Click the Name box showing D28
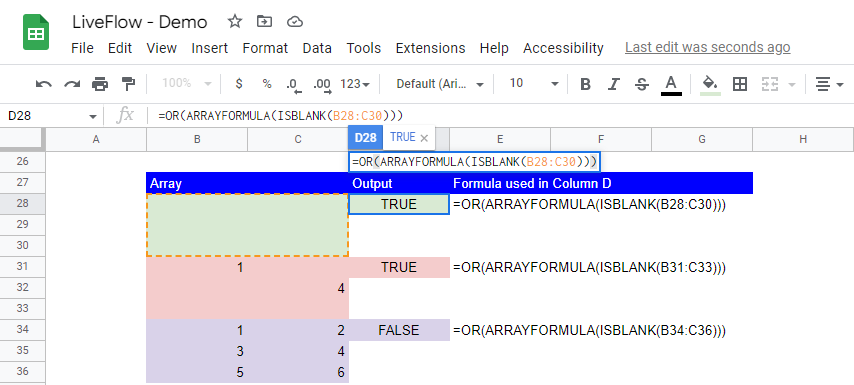854x385 pixels. (x=46, y=116)
